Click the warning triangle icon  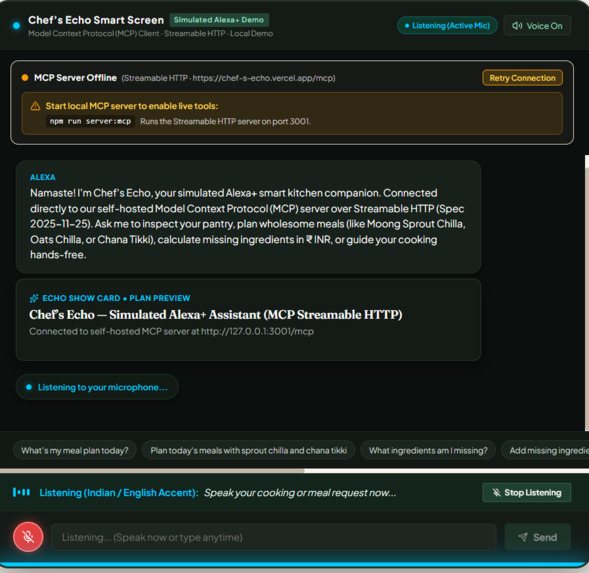(x=35, y=106)
